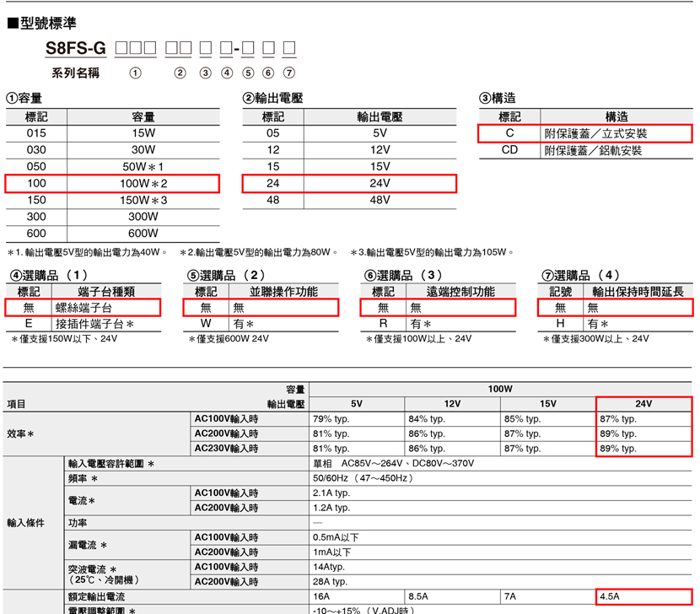700x614 pixels.
Task: Select the "W" parallel operation code
Action: click(206, 323)
